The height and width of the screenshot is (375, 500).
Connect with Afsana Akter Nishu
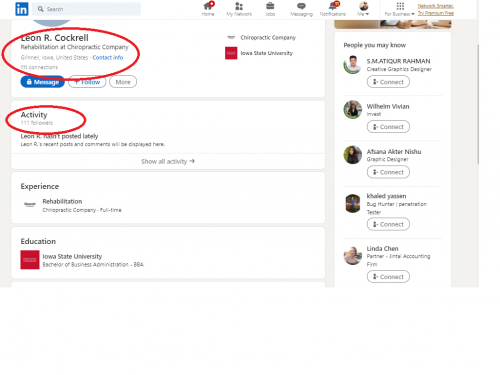pyautogui.click(x=388, y=172)
